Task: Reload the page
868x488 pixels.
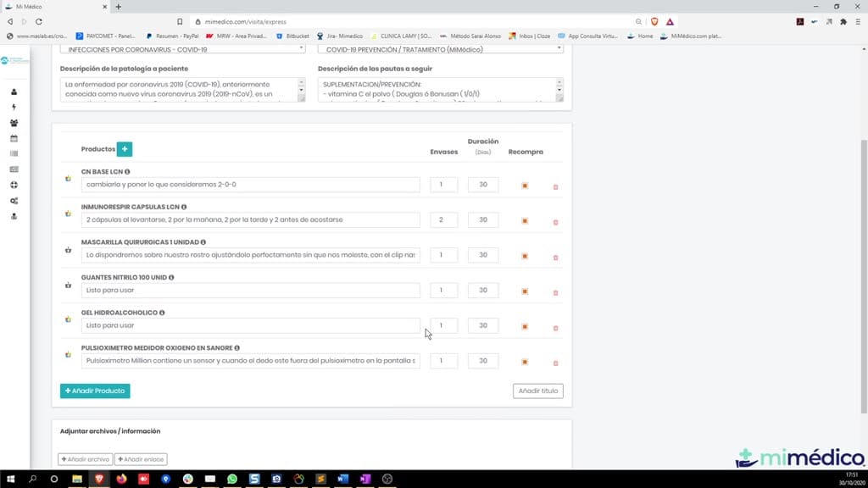Action: coord(39,21)
